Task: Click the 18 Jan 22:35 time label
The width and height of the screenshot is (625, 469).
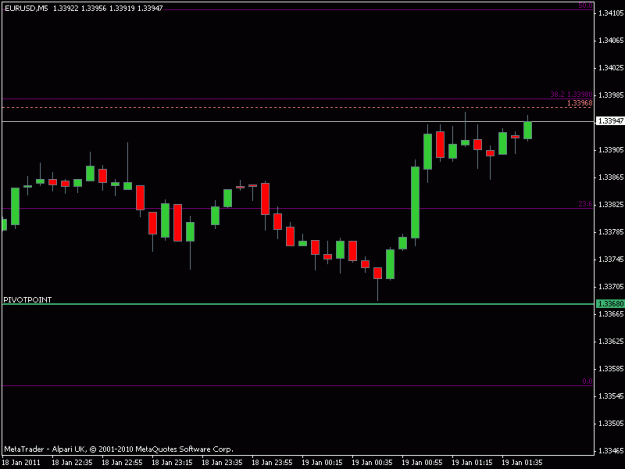Action: 72,463
